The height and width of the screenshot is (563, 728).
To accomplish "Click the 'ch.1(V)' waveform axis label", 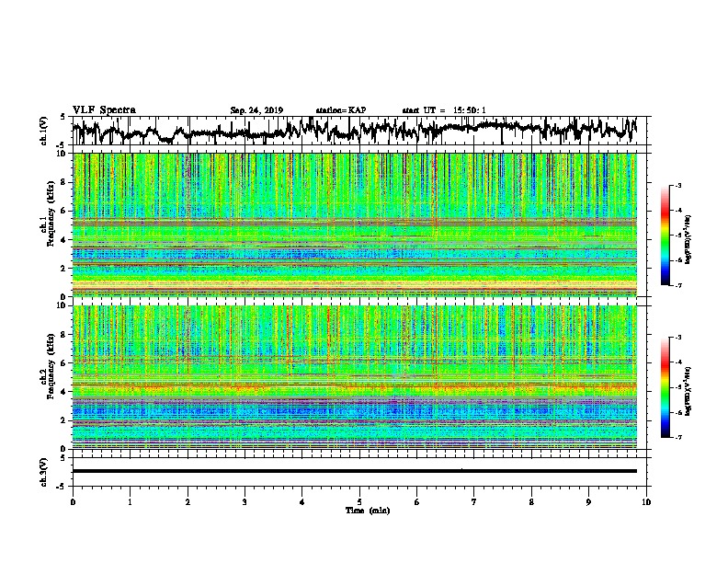I will (44, 131).
